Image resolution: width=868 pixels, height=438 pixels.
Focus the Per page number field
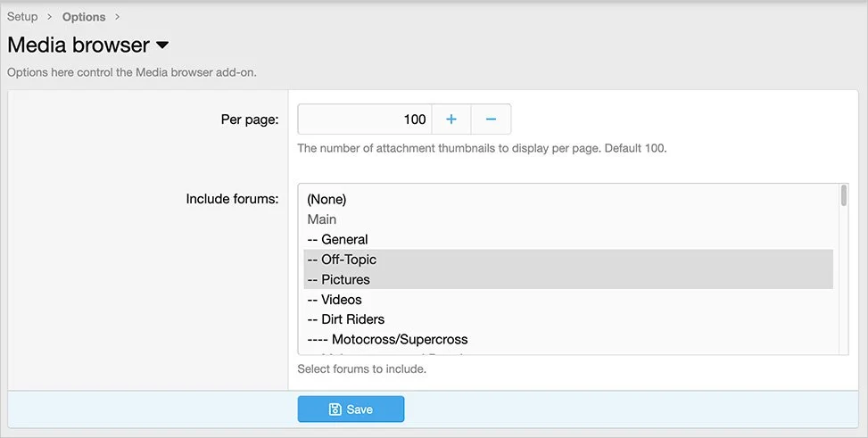tap(364, 120)
